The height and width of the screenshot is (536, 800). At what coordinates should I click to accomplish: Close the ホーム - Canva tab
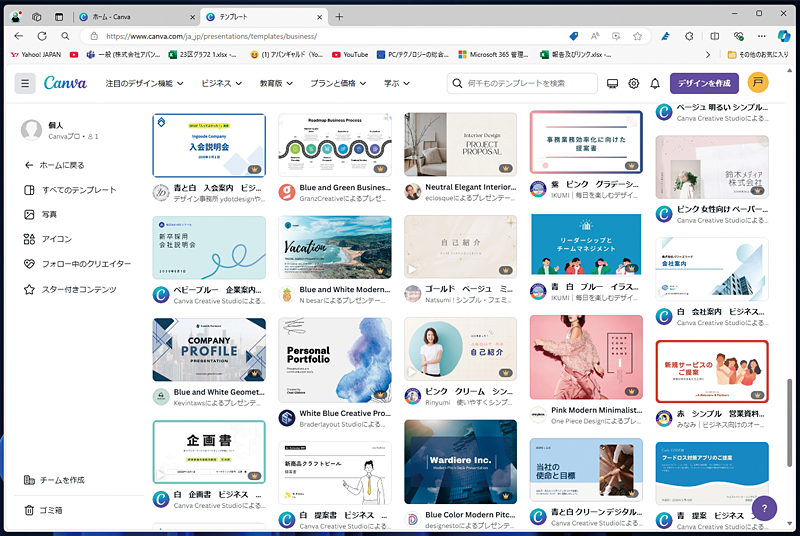click(192, 17)
